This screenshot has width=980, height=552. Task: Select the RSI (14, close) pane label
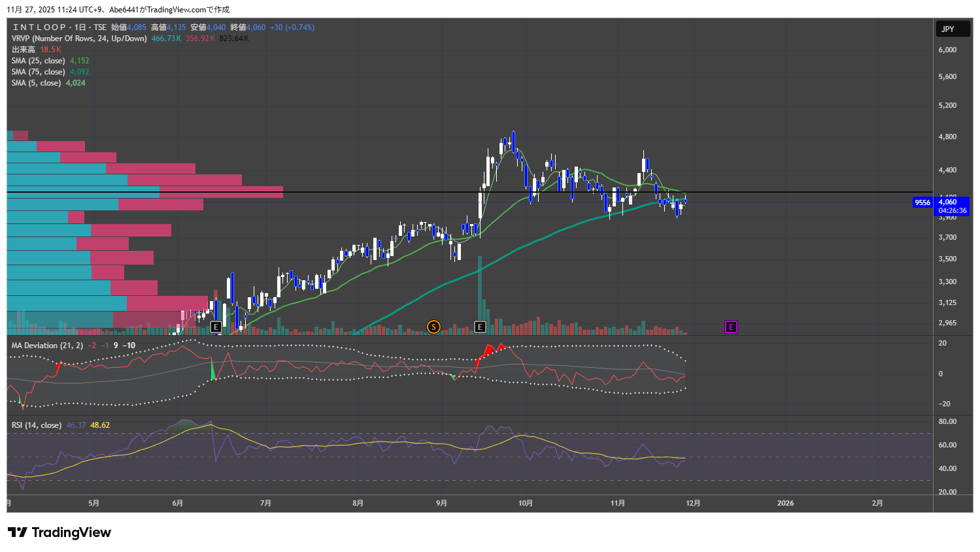point(37,425)
